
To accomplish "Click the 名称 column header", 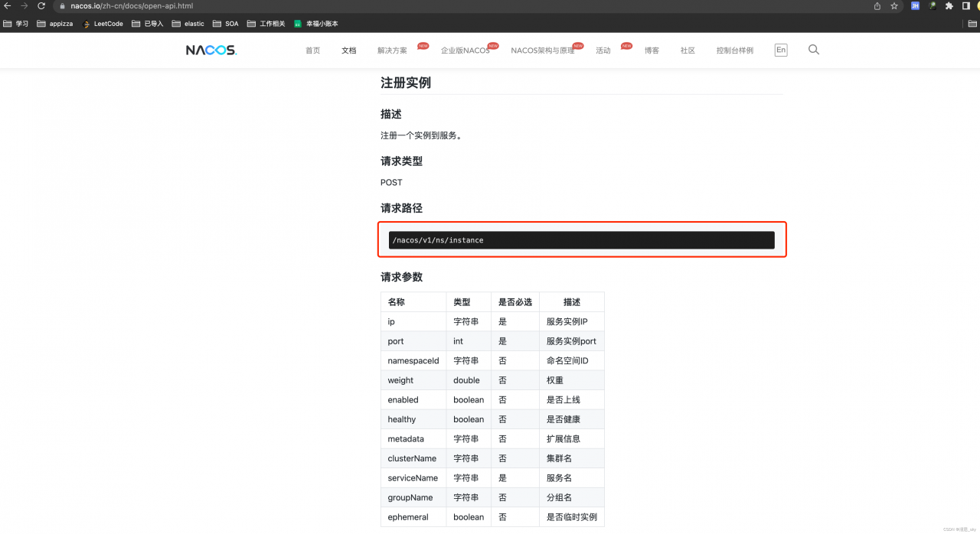I will 413,302.
